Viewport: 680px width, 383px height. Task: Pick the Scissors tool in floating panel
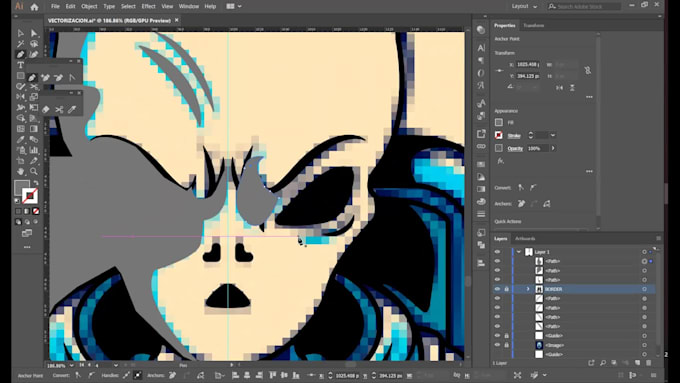[x=59, y=109]
